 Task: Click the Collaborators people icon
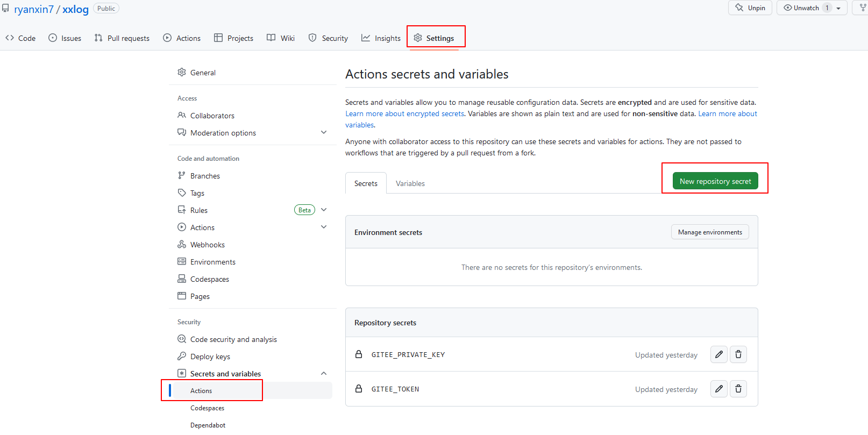tap(182, 115)
